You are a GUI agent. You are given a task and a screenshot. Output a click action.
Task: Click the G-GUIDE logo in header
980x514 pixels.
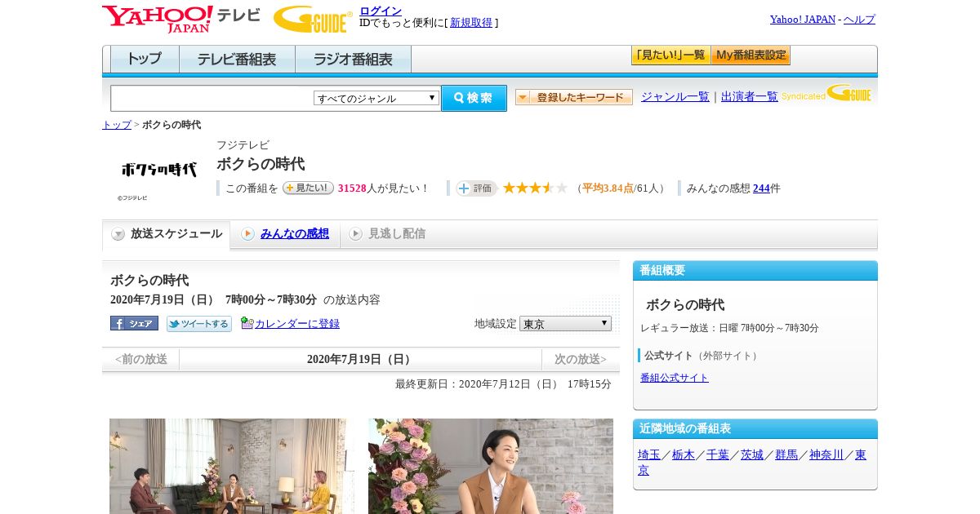pyautogui.click(x=313, y=20)
